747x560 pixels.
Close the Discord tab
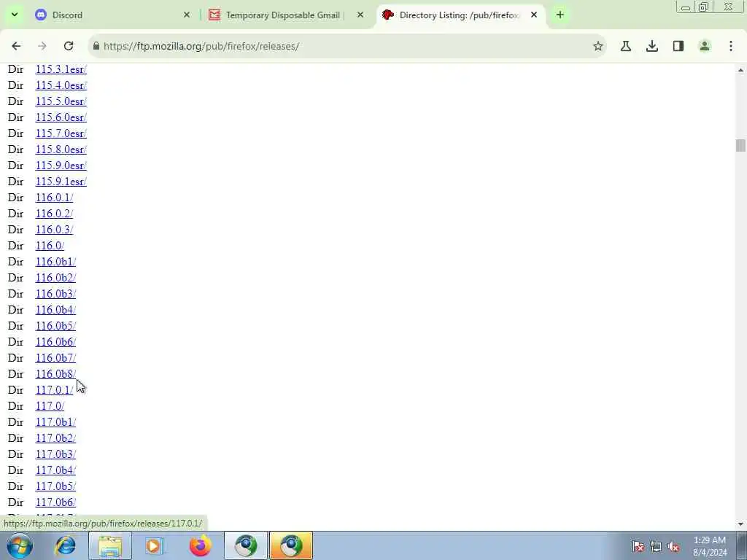tap(187, 15)
